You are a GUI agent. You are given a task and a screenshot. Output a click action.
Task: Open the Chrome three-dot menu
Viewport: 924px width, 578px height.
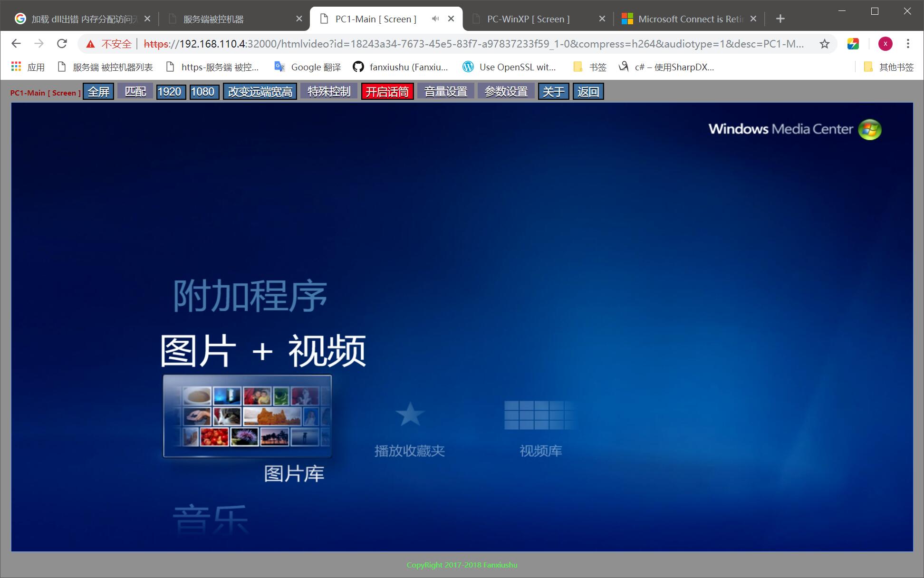coord(908,44)
